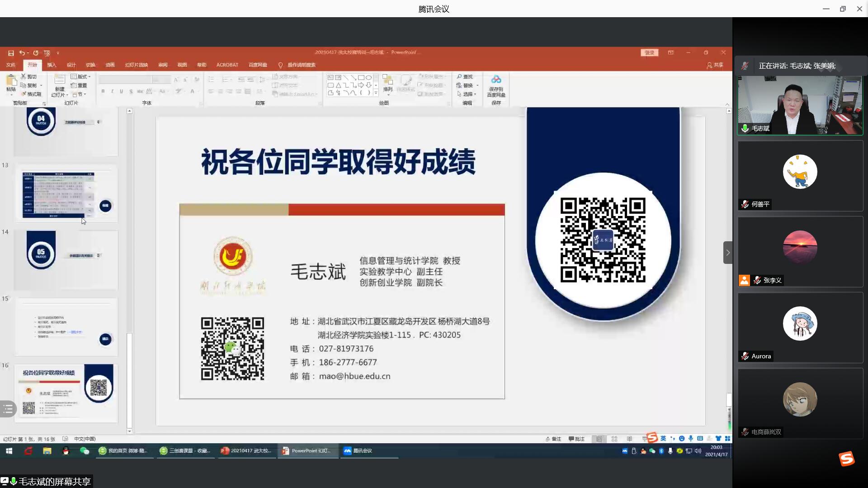This screenshot has height=488, width=868.
Task: Expand the 替换 (Replace) dropdown arrow
Action: click(477, 85)
